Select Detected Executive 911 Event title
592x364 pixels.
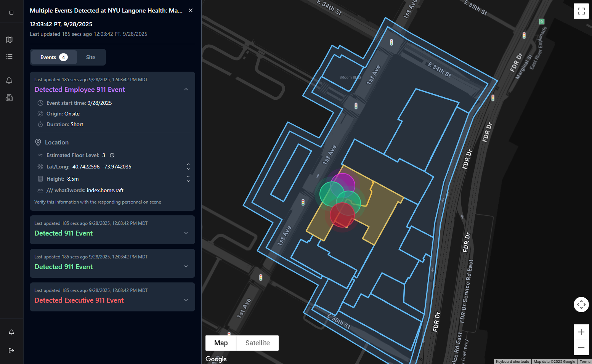click(x=79, y=300)
